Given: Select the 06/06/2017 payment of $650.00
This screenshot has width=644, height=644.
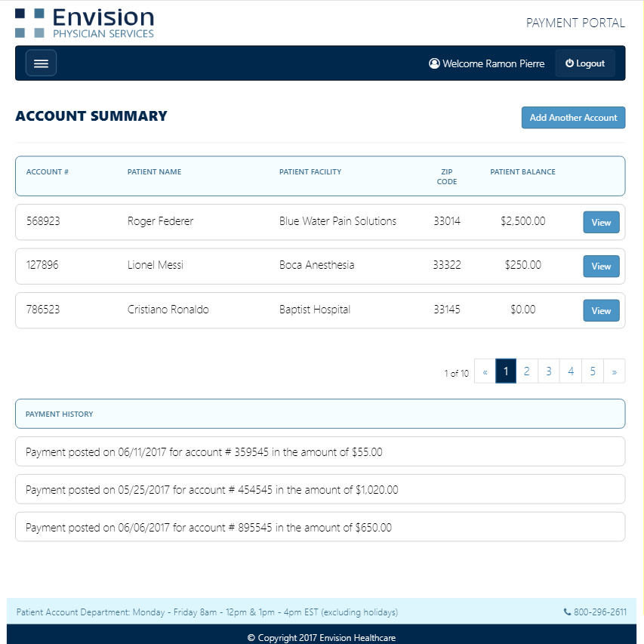Looking at the screenshot, I should coord(320,527).
